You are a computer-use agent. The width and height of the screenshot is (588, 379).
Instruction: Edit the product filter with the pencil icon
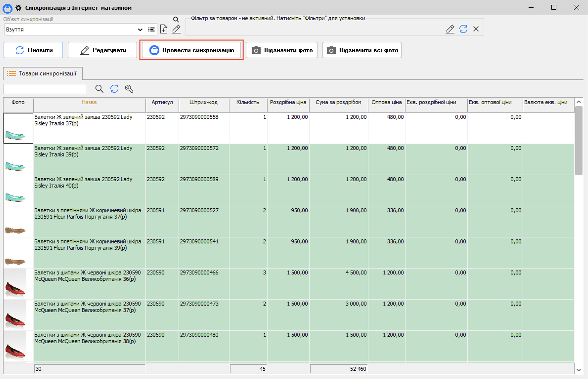[x=450, y=29]
